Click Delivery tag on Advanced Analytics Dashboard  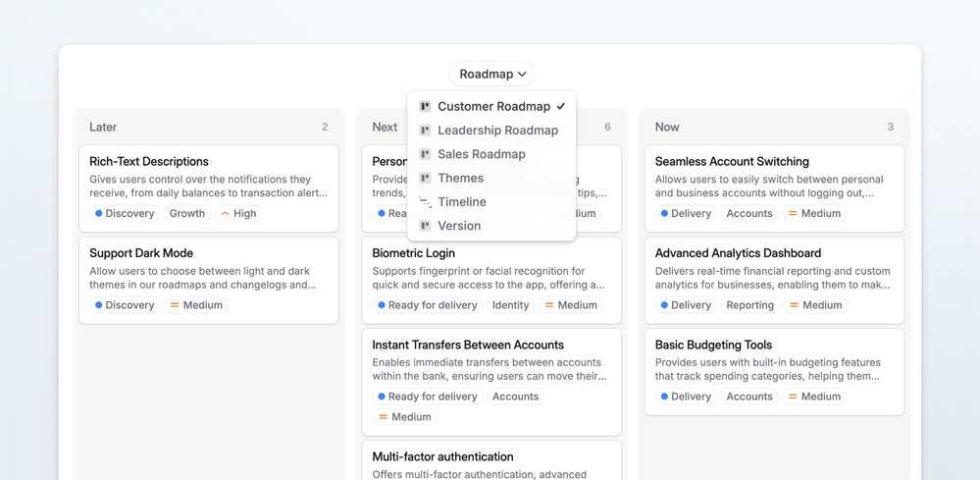pyautogui.click(x=687, y=305)
